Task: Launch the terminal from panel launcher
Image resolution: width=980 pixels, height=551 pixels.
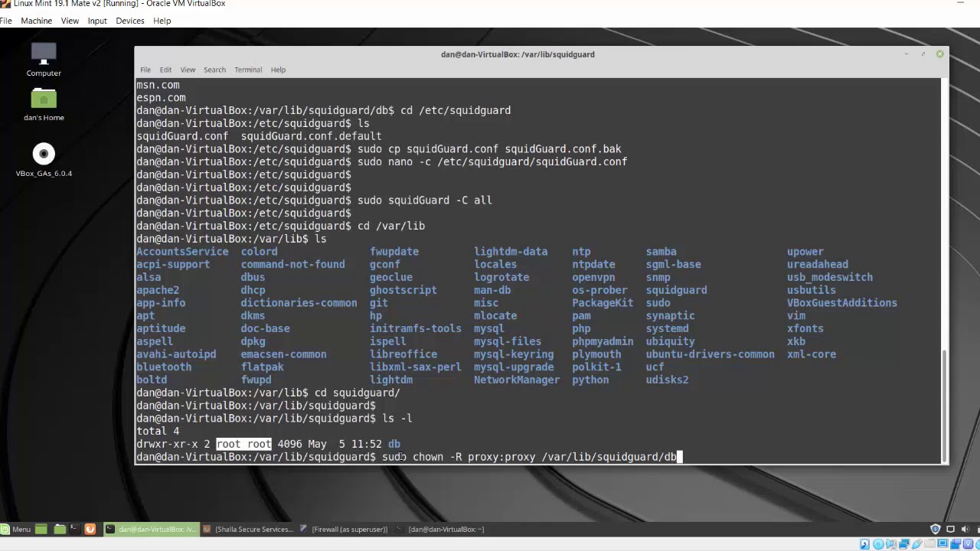Action: (74, 529)
